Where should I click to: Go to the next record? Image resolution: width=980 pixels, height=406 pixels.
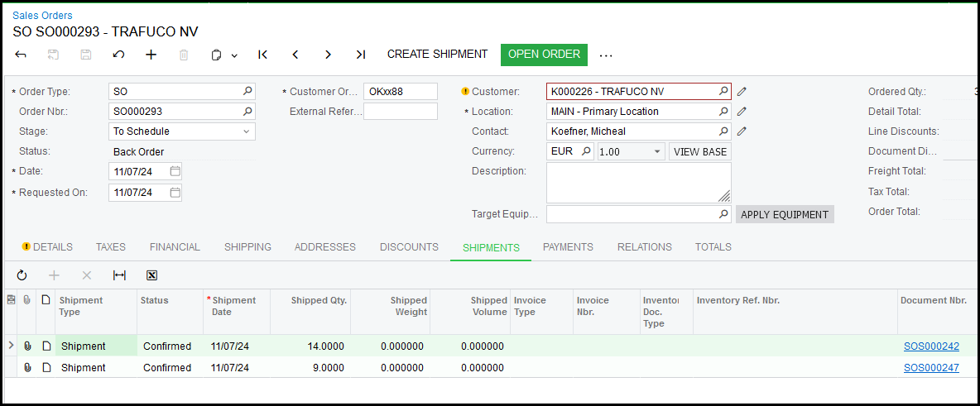pos(328,55)
